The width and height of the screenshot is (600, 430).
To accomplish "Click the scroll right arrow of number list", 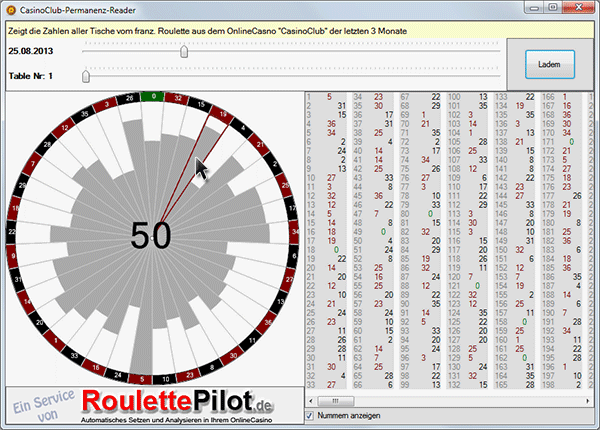I will 587,401.
